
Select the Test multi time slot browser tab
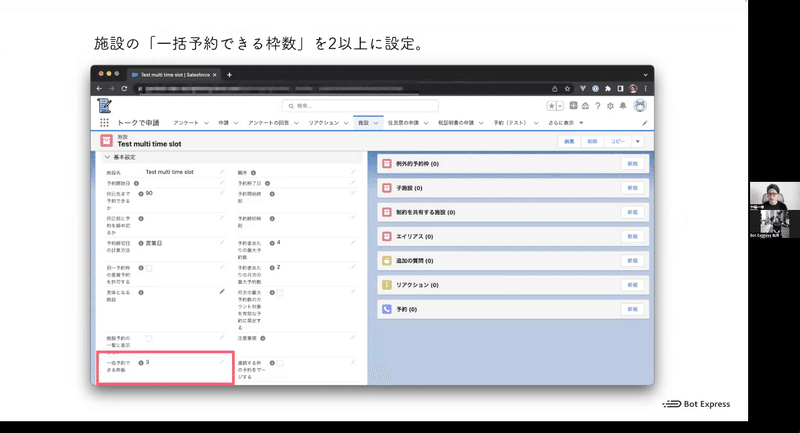tap(174, 74)
